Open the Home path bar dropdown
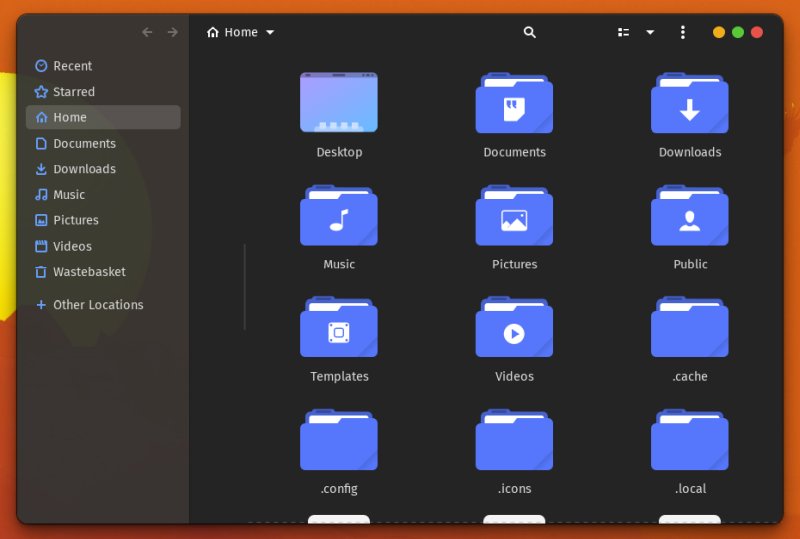This screenshot has width=800, height=539. pos(241,32)
